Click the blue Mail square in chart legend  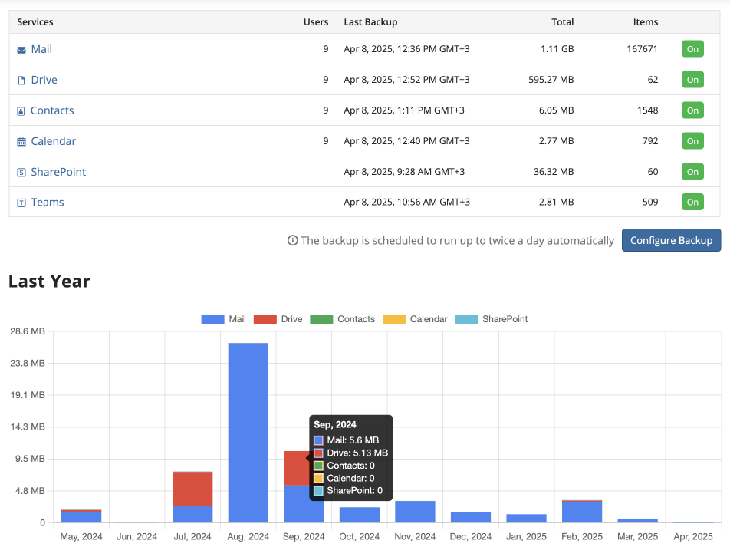click(x=212, y=318)
